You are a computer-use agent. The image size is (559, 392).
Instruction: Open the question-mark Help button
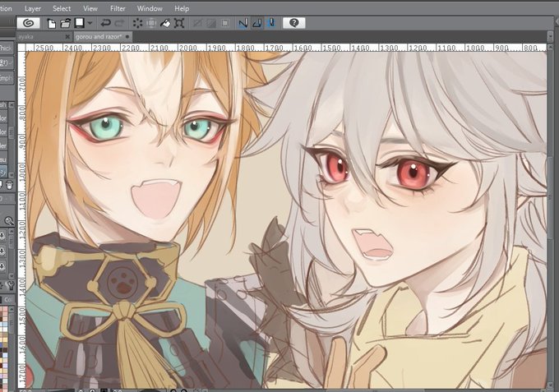(x=293, y=23)
